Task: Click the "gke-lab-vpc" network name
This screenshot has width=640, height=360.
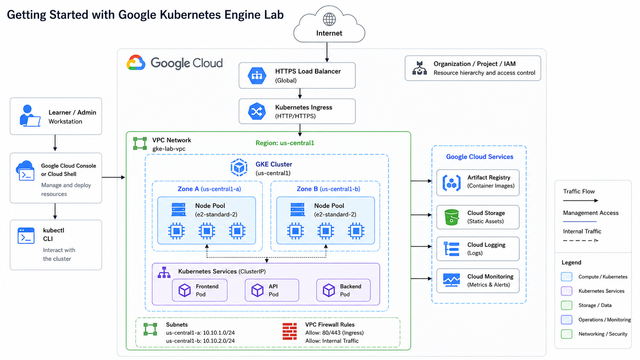Action: [169, 149]
